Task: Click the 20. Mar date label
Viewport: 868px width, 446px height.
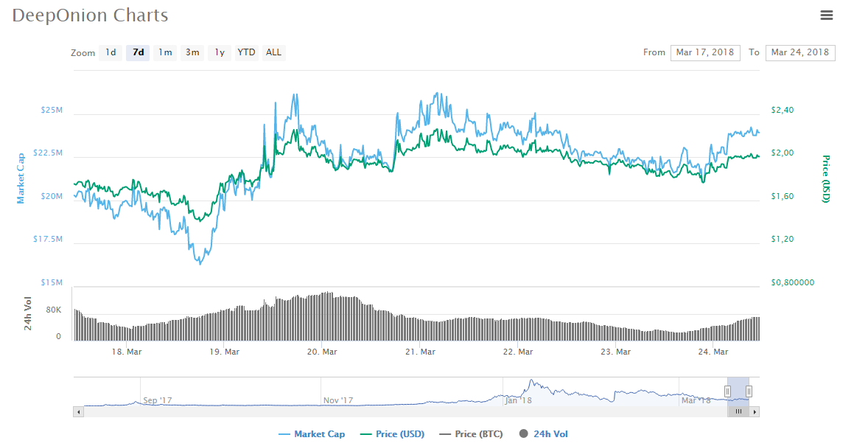Action: pos(322,352)
